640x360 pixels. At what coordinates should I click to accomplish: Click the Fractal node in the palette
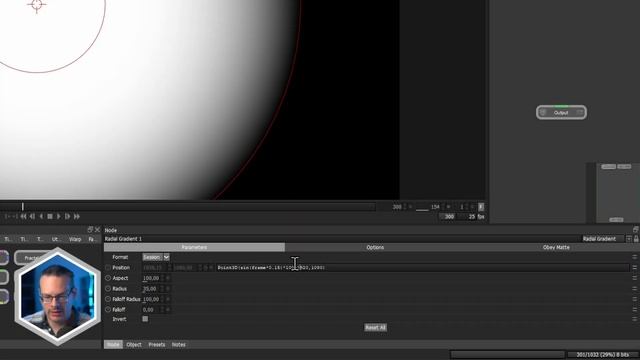tap(32, 258)
